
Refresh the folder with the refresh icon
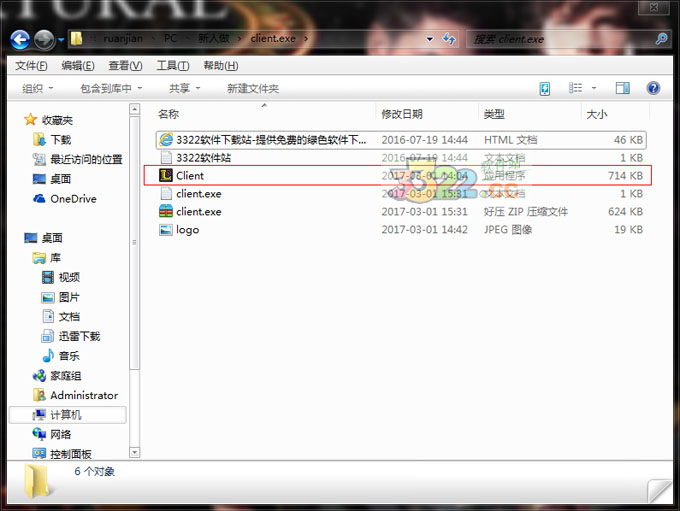click(449, 39)
